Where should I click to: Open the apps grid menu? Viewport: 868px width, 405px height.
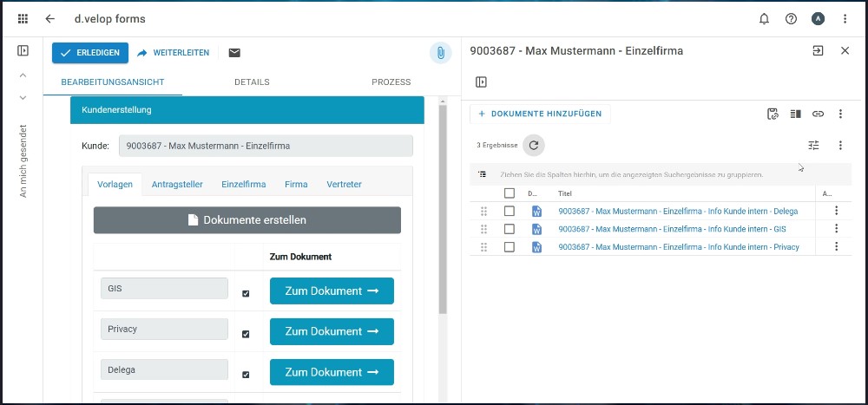[x=23, y=19]
